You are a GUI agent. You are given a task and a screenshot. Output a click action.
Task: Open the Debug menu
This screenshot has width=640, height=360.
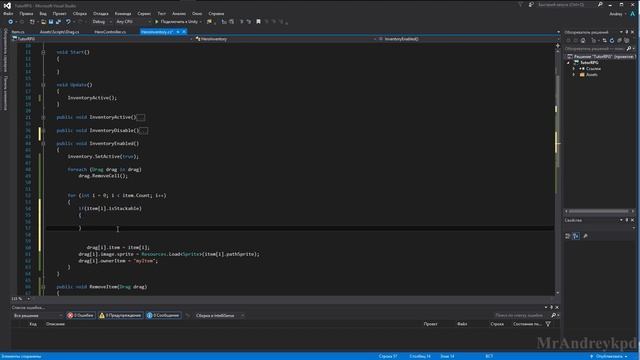point(101,13)
